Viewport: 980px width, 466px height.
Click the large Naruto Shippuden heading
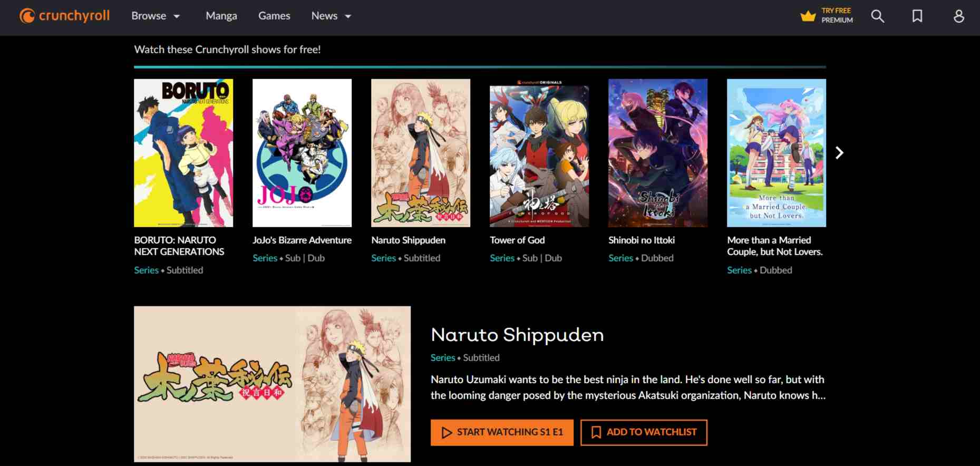[517, 335]
